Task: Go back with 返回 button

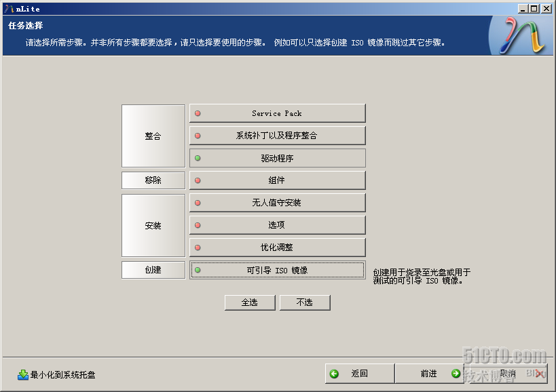Action: pos(360,374)
